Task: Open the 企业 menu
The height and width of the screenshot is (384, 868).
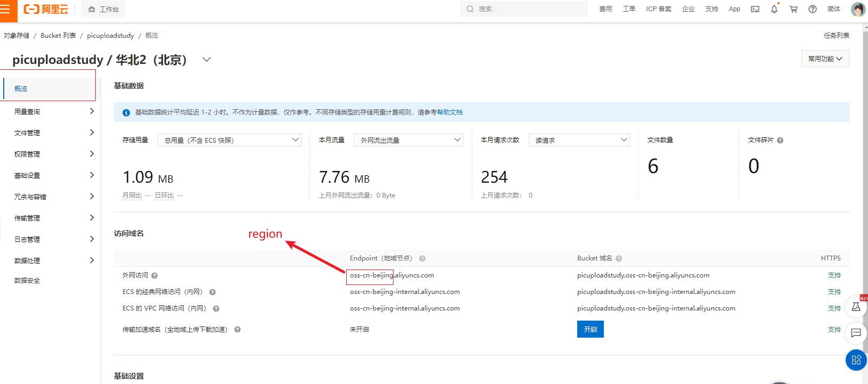Action: [x=689, y=9]
